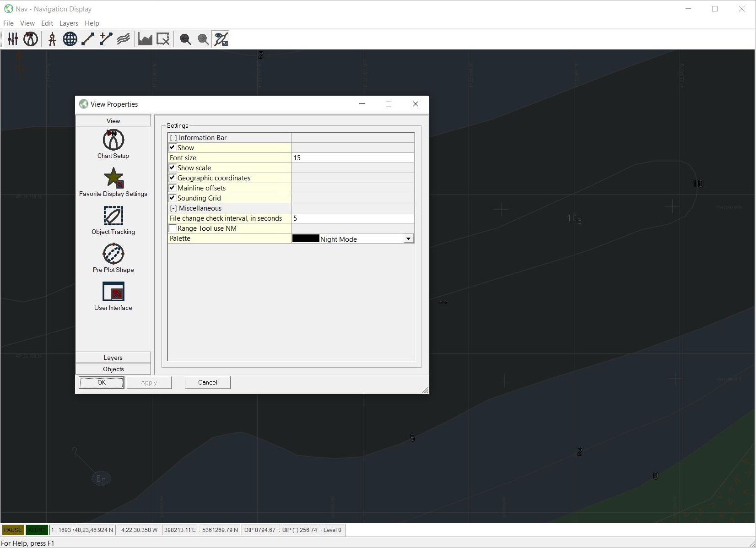This screenshot has width=756, height=548.
Task: Click the compass divider measure tool
Action: pyautogui.click(x=52, y=39)
